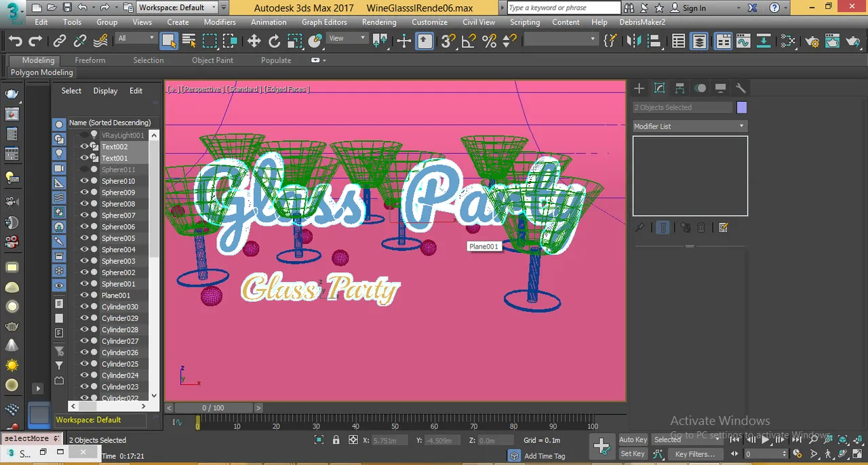Open the Curve Editor

tap(743, 41)
